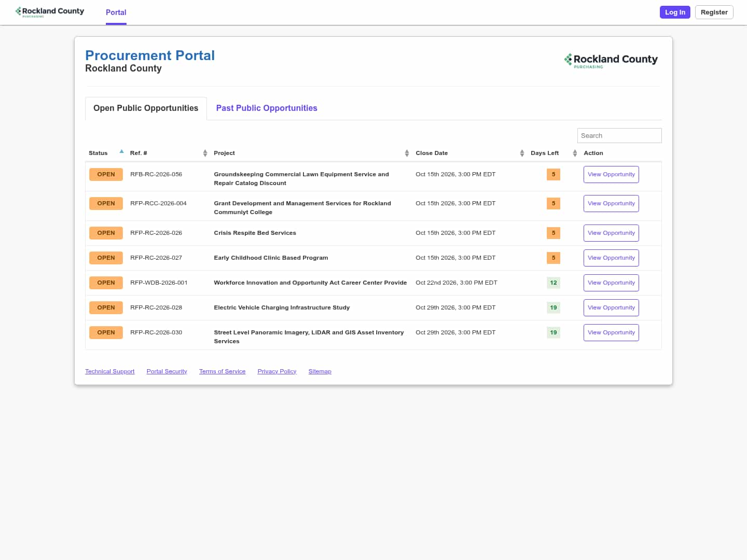Click the Register button

714,12
